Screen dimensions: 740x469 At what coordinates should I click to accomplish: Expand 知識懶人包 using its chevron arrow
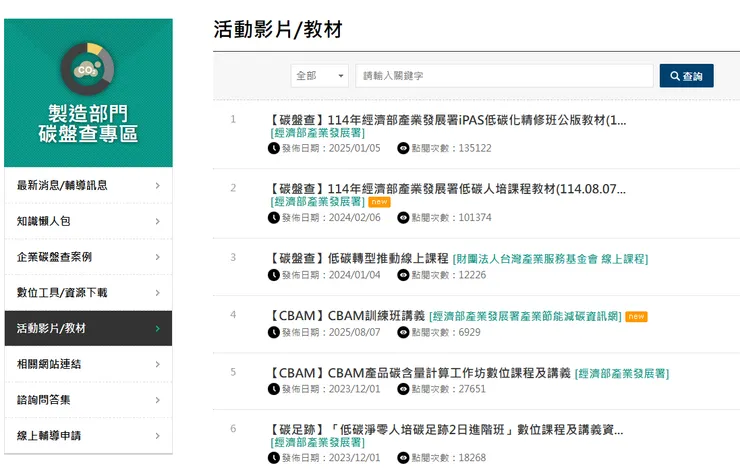click(158, 221)
